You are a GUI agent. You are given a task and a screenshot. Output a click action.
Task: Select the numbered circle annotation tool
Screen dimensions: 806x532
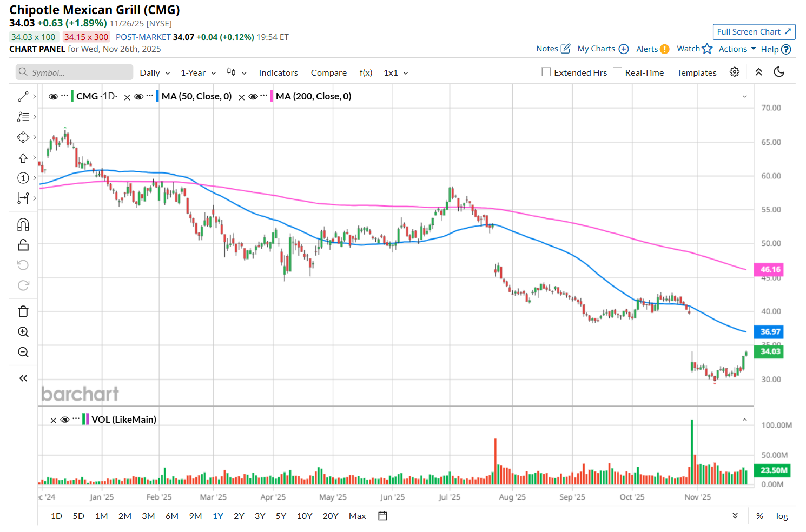(x=23, y=178)
